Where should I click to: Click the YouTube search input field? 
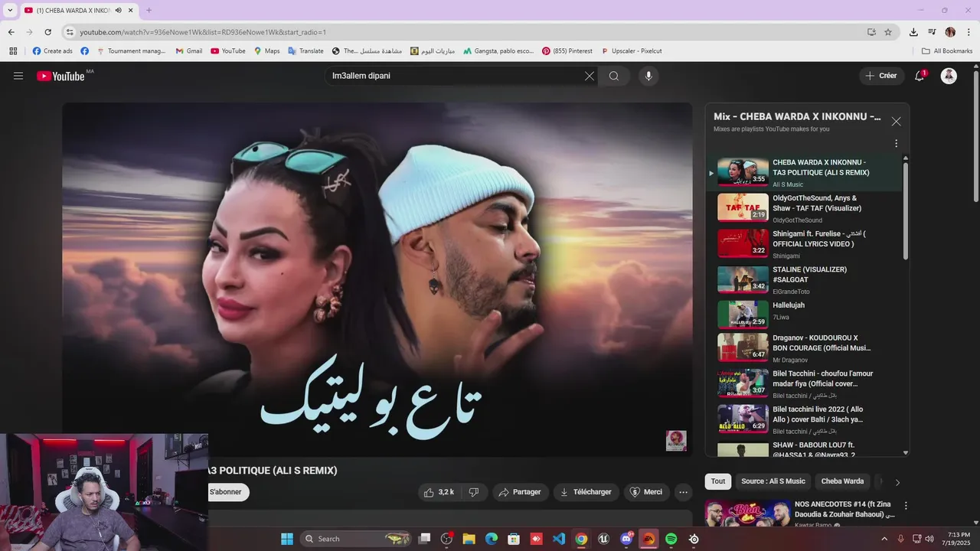[x=456, y=76]
